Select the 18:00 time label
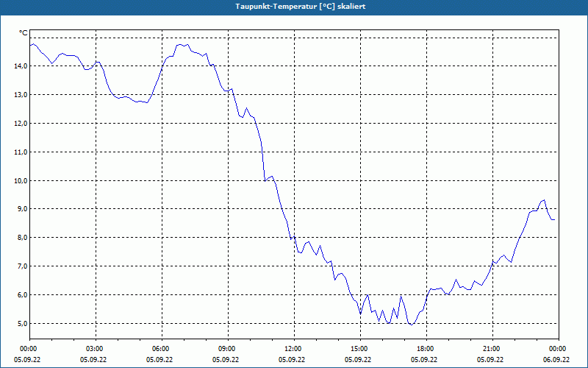 coord(426,349)
